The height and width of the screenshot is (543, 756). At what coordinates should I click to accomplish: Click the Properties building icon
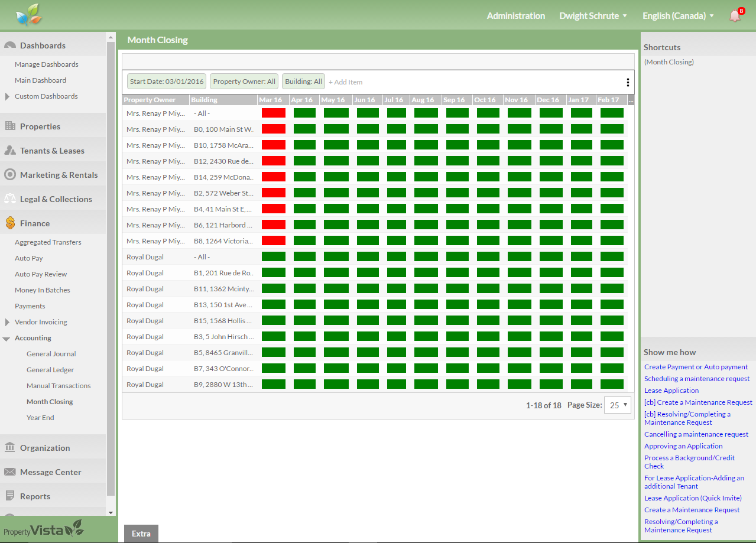pyautogui.click(x=9, y=126)
